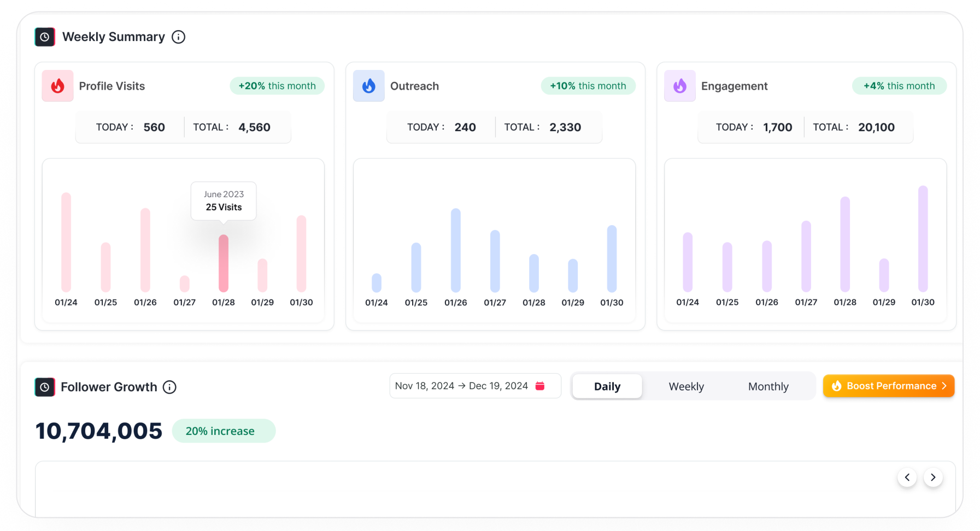The width and height of the screenshot is (980, 531).
Task: Click the Weekly Summary clock icon
Action: point(45,37)
